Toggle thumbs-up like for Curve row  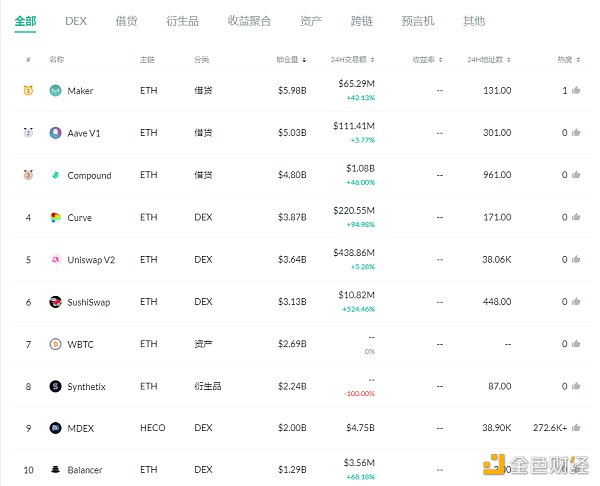576,217
